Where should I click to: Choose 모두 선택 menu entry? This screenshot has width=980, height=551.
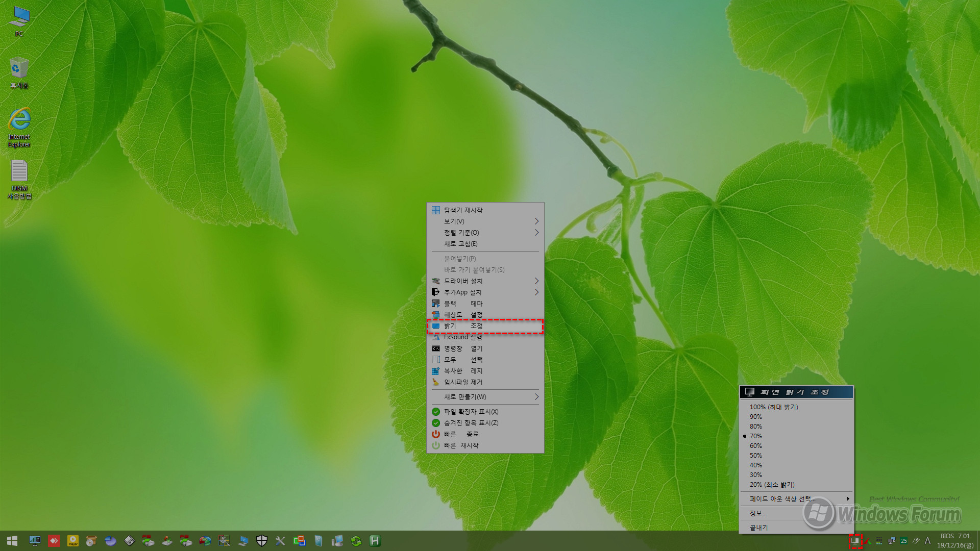tap(485, 360)
